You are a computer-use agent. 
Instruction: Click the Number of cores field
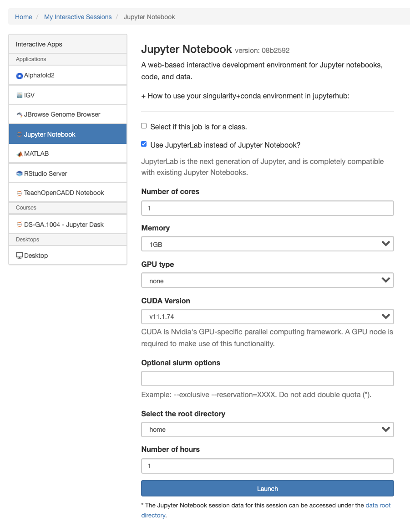click(267, 208)
